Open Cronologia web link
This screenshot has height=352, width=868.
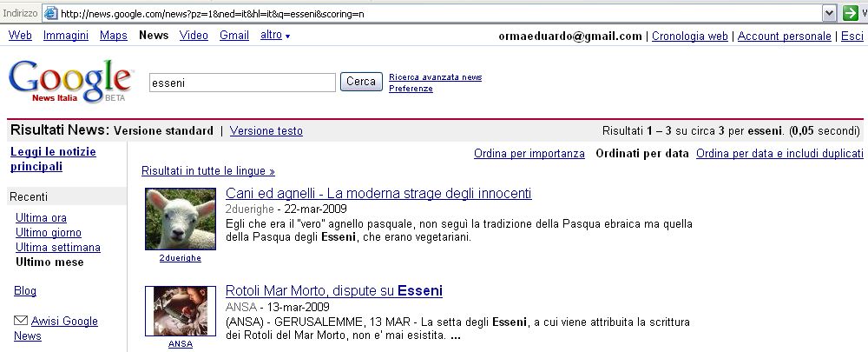click(690, 36)
